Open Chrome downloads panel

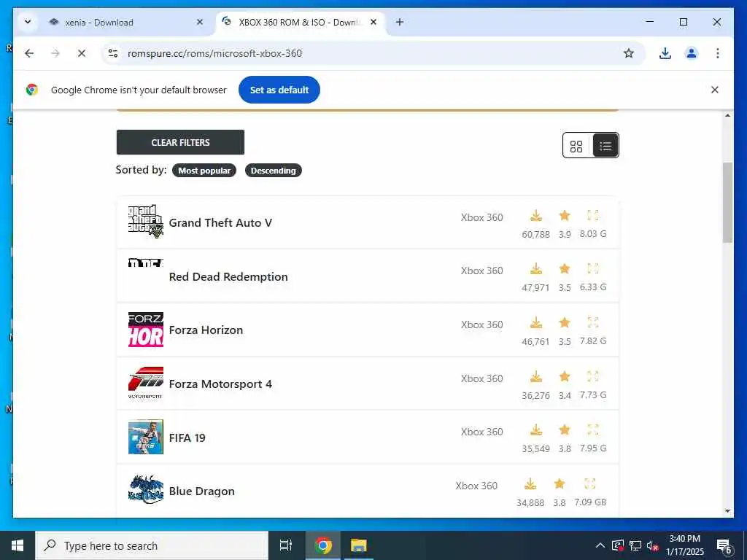tap(665, 53)
